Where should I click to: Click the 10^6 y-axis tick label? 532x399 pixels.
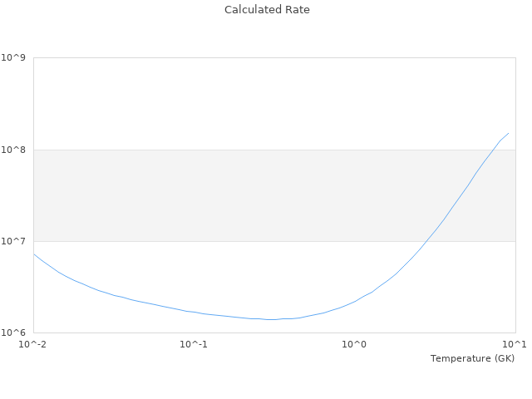tap(14, 332)
